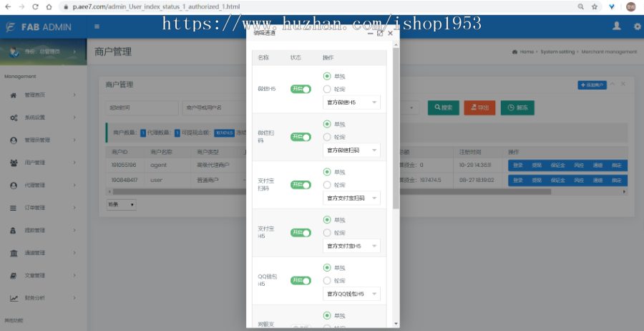
Task: Click the green 搜索 search button
Action: pyautogui.click(x=444, y=107)
